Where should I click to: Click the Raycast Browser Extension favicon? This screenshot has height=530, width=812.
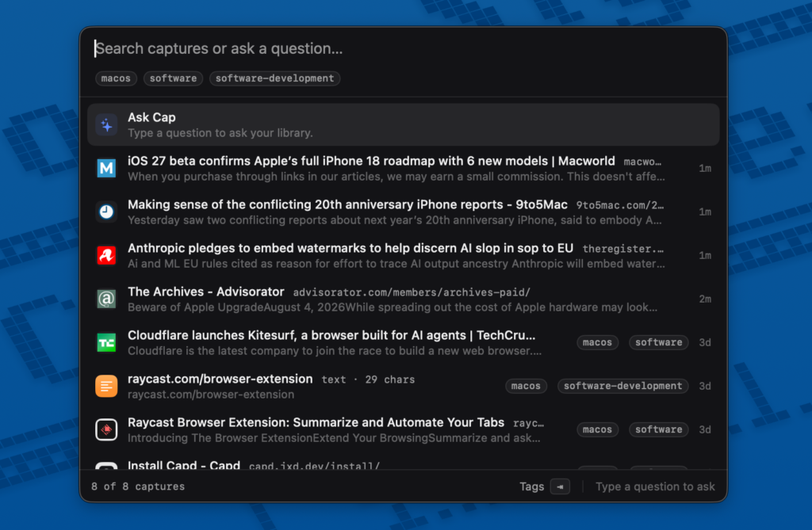pyautogui.click(x=107, y=429)
